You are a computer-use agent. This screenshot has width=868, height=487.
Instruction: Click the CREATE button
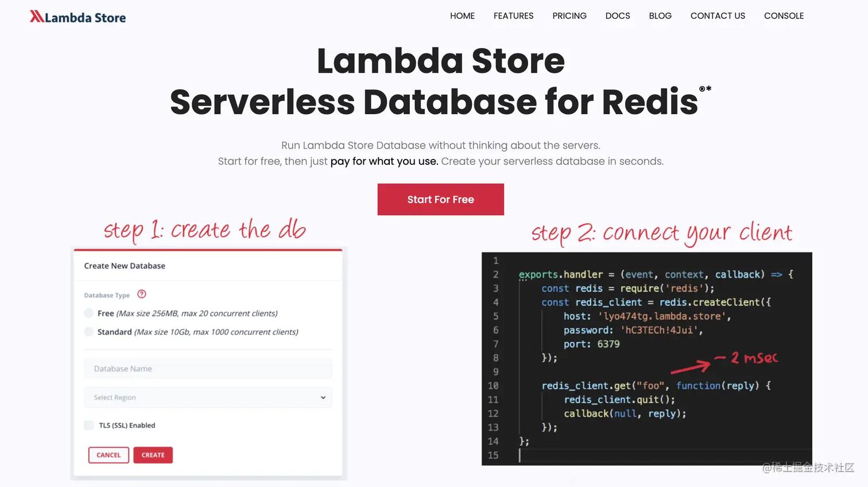(153, 455)
